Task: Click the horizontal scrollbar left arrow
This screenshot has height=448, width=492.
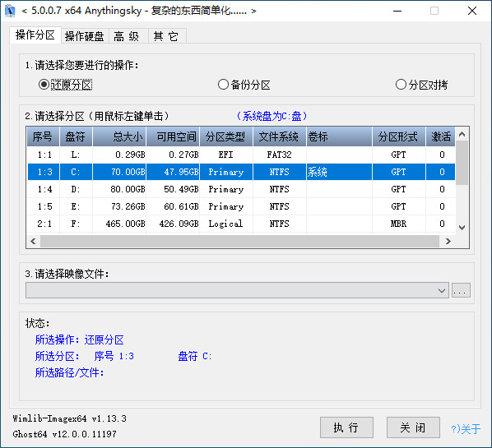Action: (33, 241)
